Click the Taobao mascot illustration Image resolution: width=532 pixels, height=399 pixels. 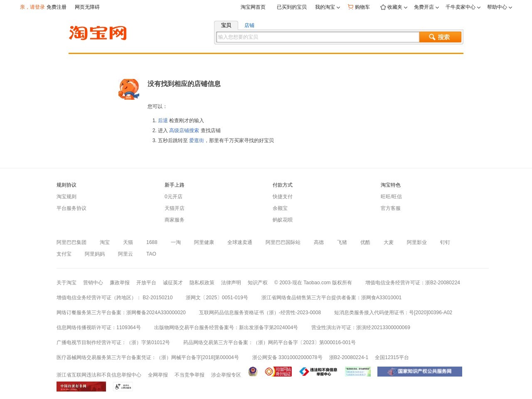(129, 89)
